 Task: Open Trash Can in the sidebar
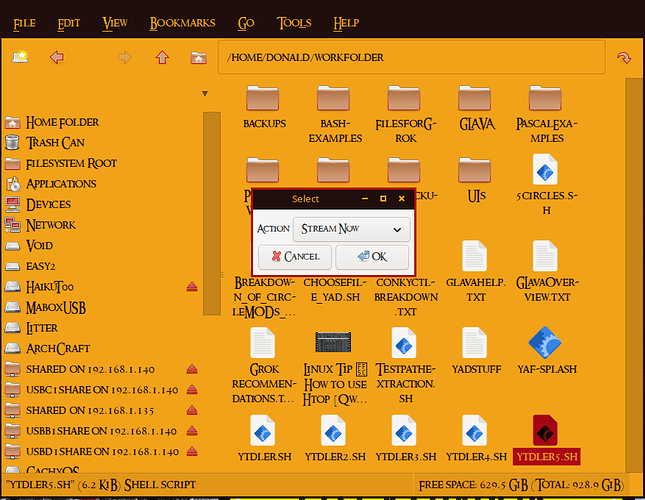tap(57, 142)
